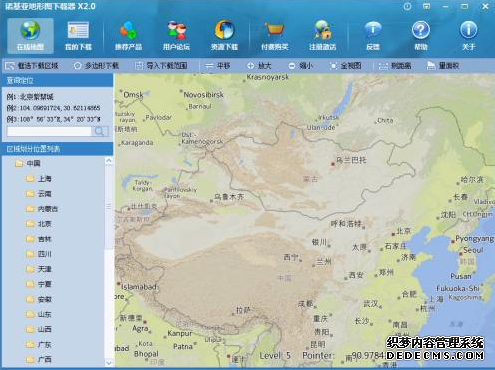Click the 哈尔滨 label on the map
The image size is (495, 370).
[472, 180]
